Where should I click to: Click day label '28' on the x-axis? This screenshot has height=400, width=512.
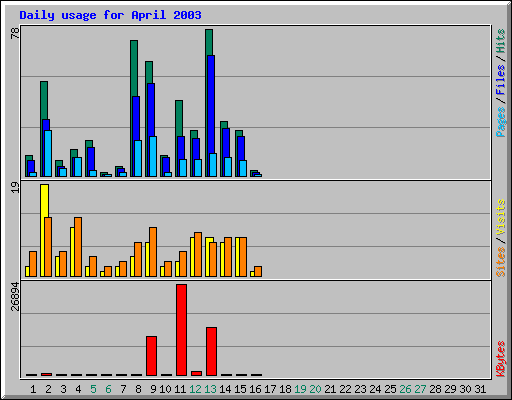[x=435, y=389]
